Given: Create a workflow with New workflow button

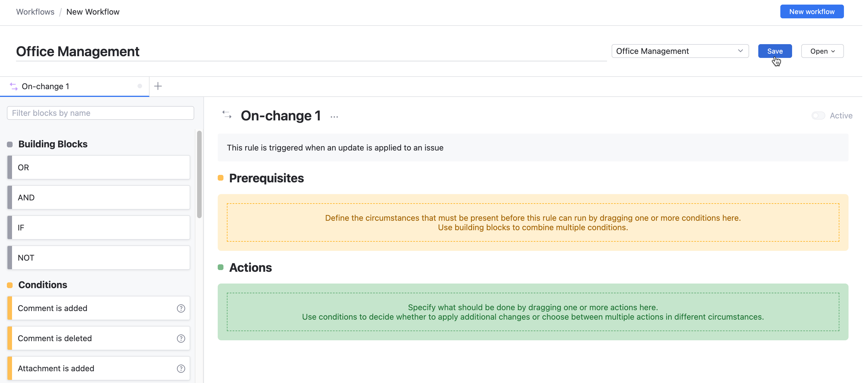Looking at the screenshot, I should click(812, 11).
